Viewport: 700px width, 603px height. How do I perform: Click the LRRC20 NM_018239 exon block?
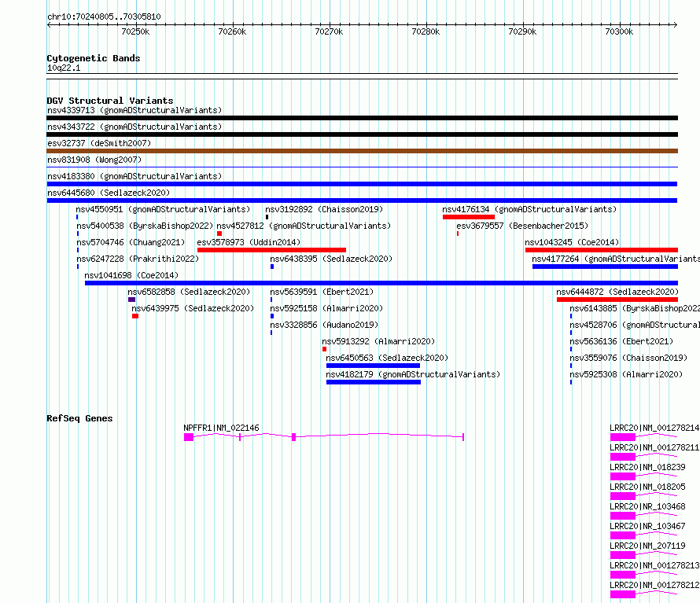(623, 476)
